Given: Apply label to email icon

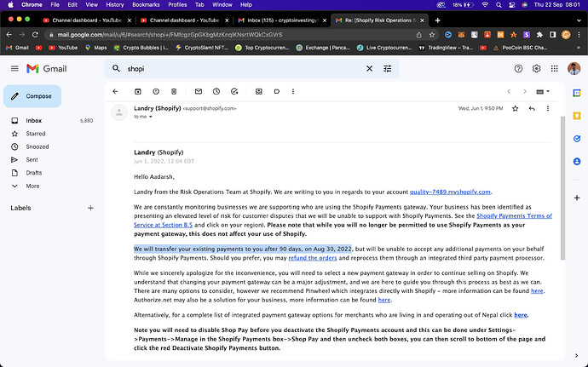Looking at the screenshot, I should coord(277,91).
